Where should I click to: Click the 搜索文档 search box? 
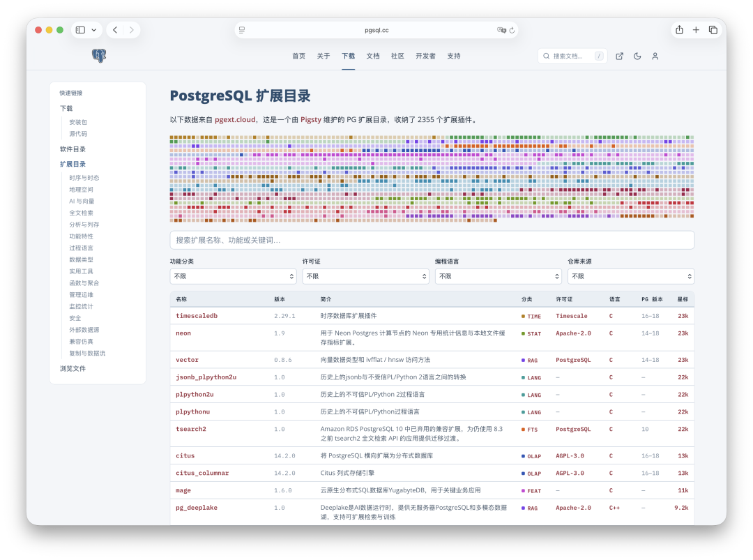(572, 56)
